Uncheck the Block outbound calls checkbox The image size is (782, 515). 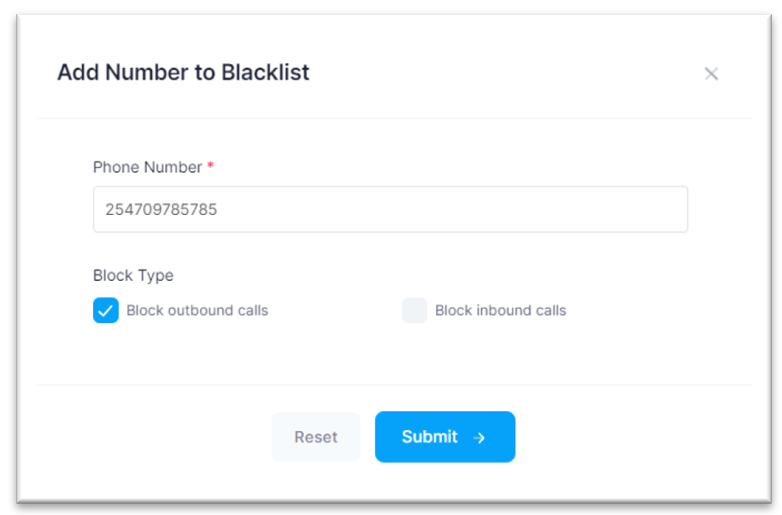tap(106, 310)
